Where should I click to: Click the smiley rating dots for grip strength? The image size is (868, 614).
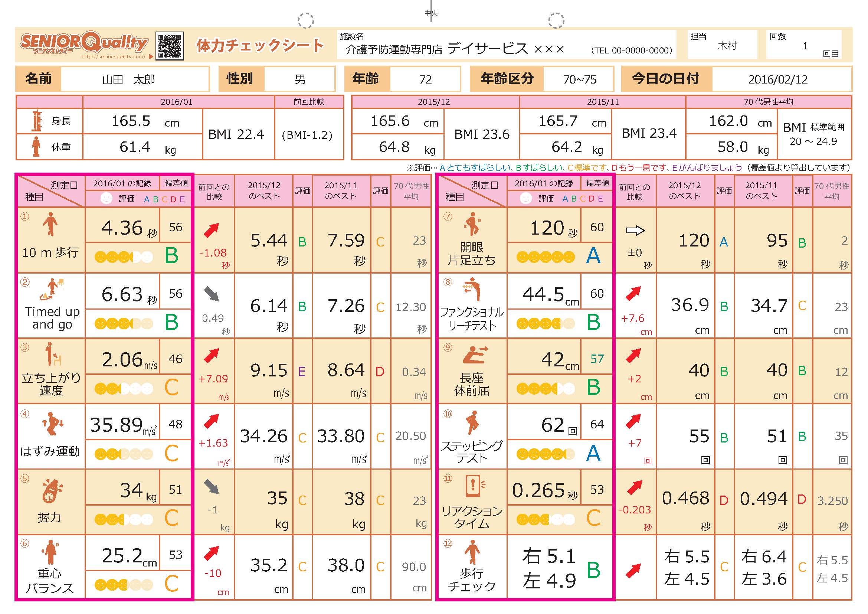coord(124,519)
